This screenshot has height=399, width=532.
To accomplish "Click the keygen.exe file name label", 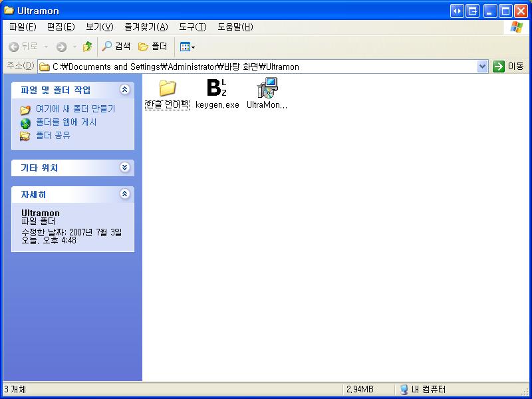I will tap(217, 105).
